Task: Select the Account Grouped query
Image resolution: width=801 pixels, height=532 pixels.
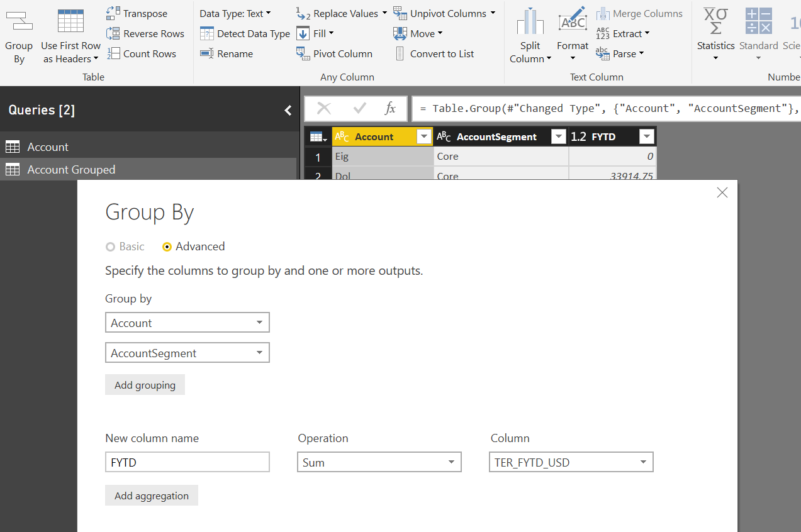Action: (x=148, y=169)
